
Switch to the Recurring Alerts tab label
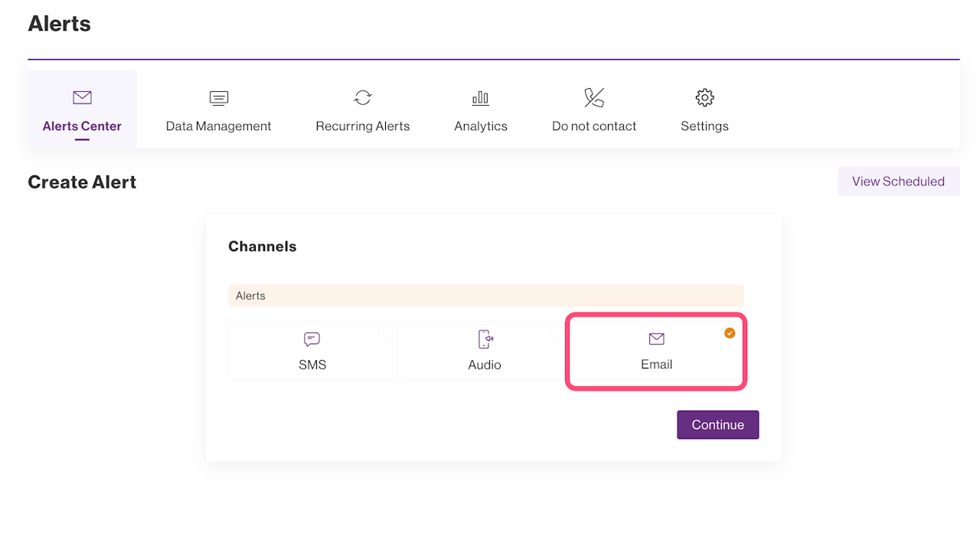tap(363, 126)
